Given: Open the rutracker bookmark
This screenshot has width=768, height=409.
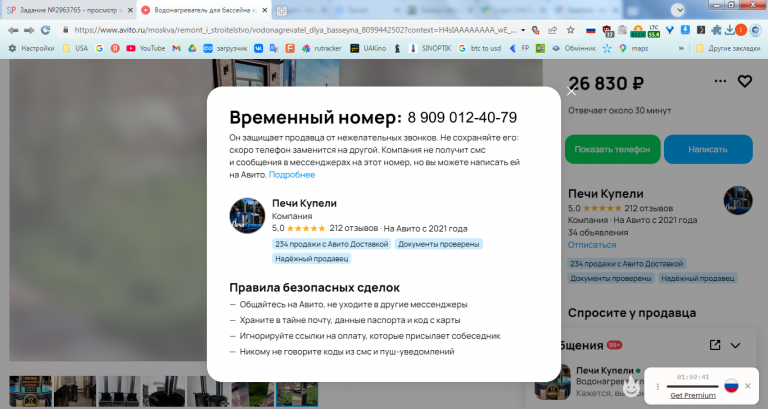Looking at the screenshot, I should [321, 48].
